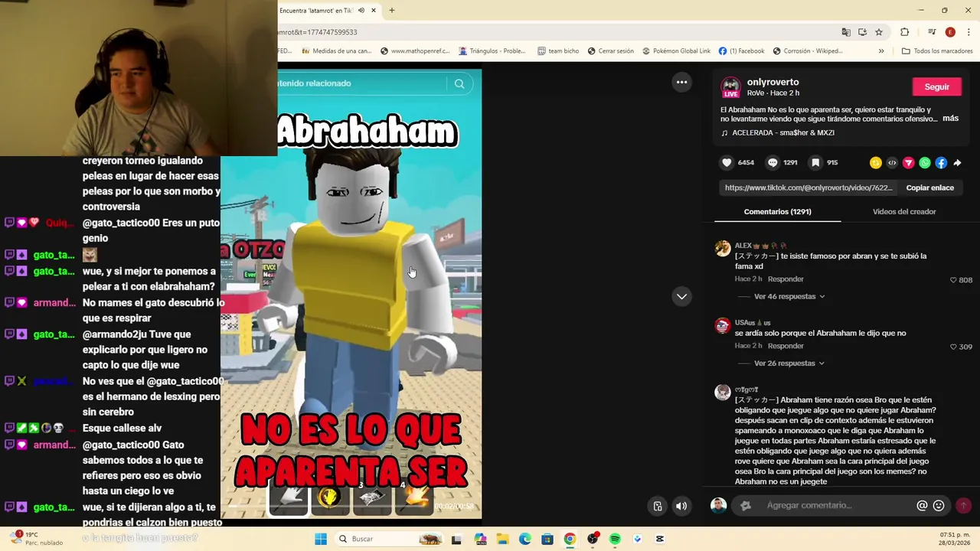Like ALEX's comment with 808 likes
The height and width of the screenshot is (551, 980).
point(953,280)
